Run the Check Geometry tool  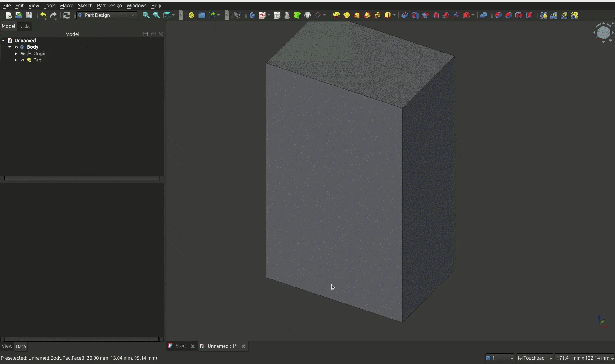287,15
